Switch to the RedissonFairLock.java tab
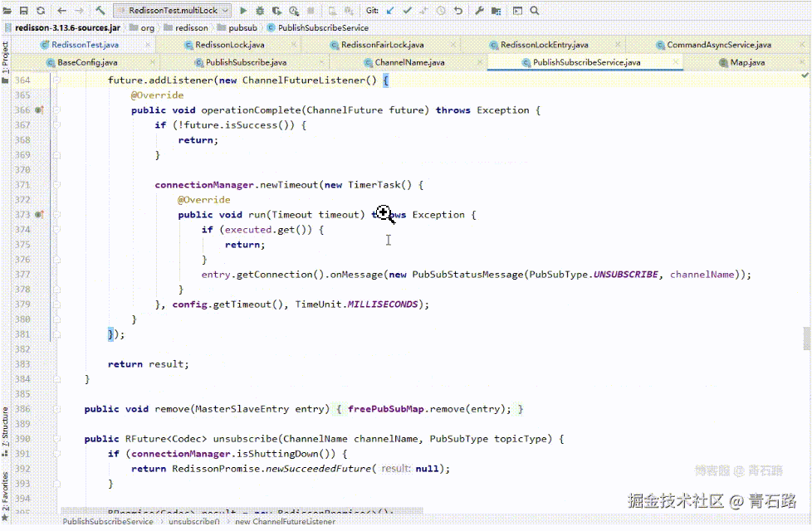 [x=382, y=45]
